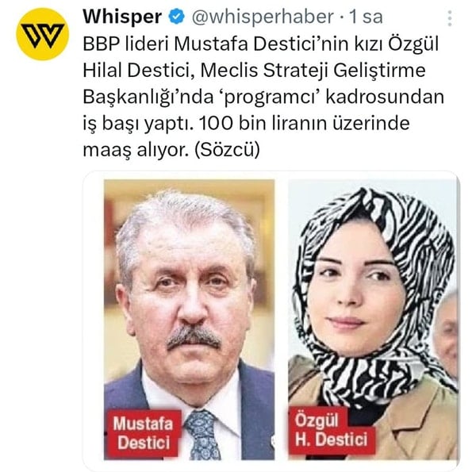Click the '(Sözcü)' source text
This screenshot has height=472, width=476.
coord(227,150)
